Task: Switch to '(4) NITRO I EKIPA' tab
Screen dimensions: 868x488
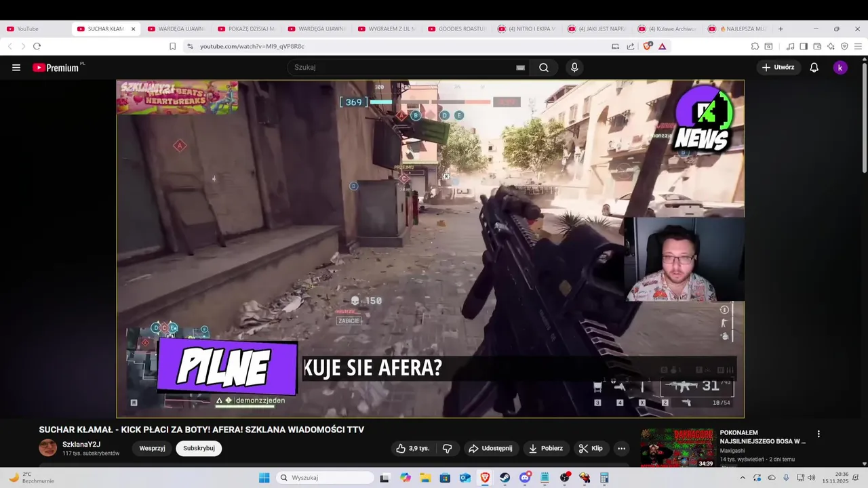Action: [528, 29]
